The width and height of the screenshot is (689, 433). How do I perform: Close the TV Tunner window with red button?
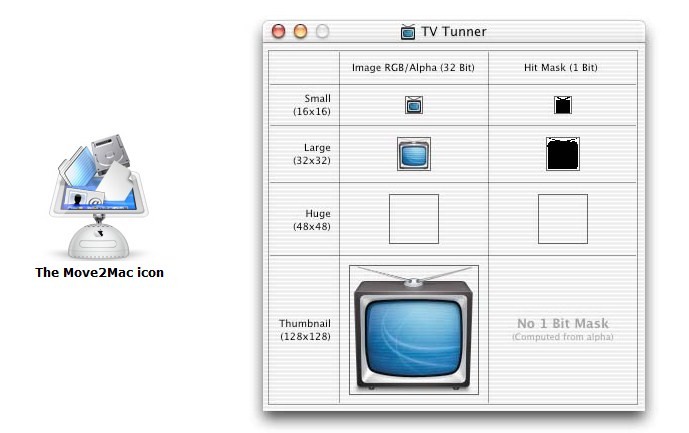(279, 32)
